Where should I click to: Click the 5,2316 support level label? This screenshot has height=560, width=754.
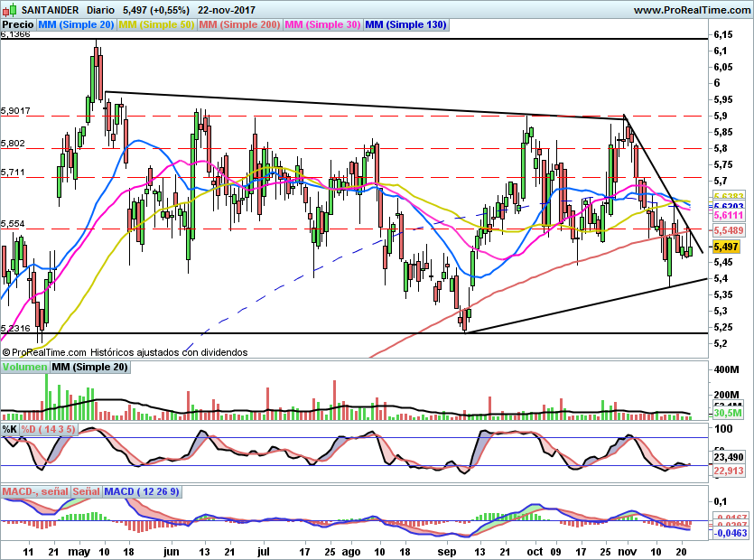tap(15, 328)
